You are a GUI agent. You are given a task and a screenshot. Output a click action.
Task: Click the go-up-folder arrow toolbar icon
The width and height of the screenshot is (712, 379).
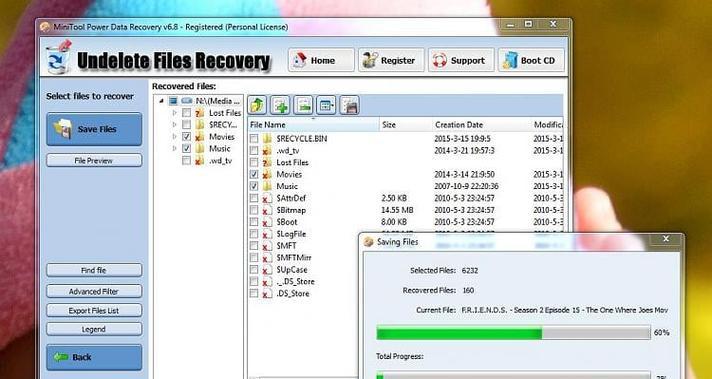[257, 105]
